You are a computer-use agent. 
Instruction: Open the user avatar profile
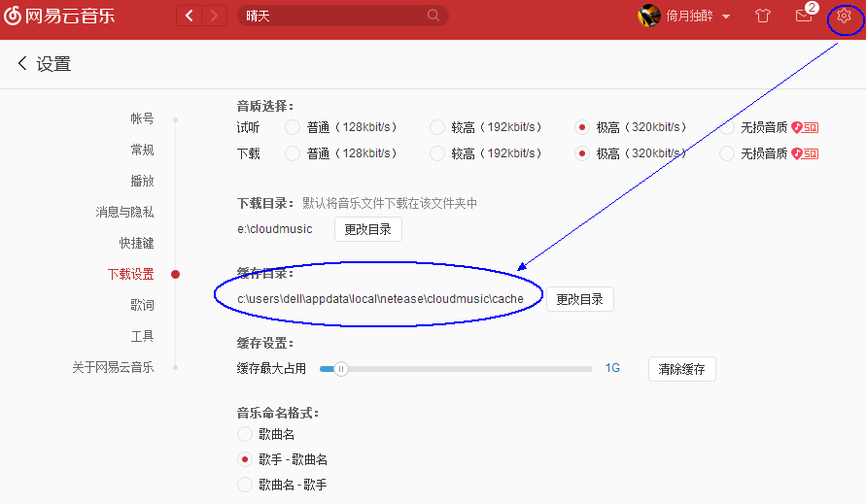(x=649, y=16)
